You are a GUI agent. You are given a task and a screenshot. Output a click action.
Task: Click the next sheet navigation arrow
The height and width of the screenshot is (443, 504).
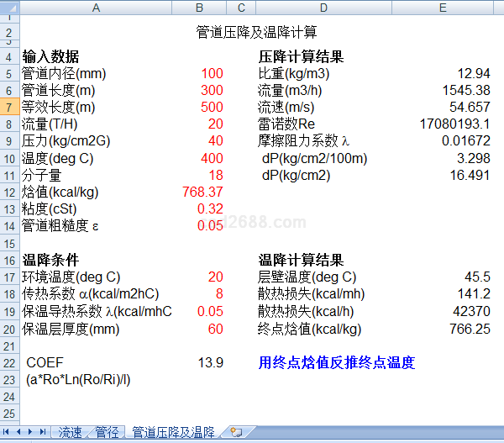coord(31,432)
